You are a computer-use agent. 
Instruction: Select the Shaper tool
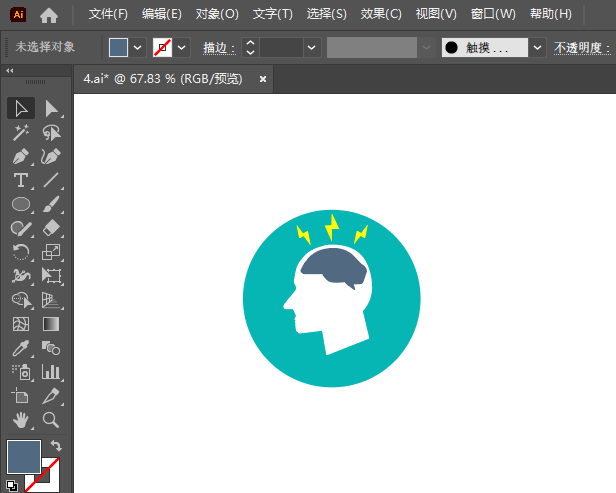21,228
